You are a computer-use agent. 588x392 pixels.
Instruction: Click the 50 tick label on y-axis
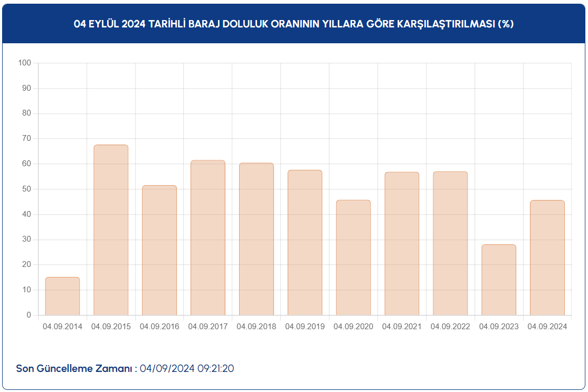(26, 189)
